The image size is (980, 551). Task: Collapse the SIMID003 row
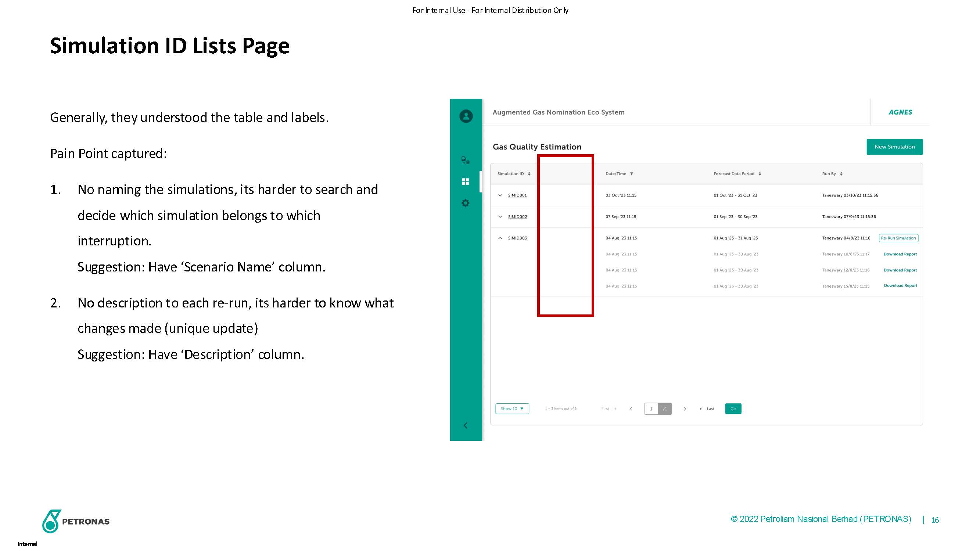coord(500,238)
